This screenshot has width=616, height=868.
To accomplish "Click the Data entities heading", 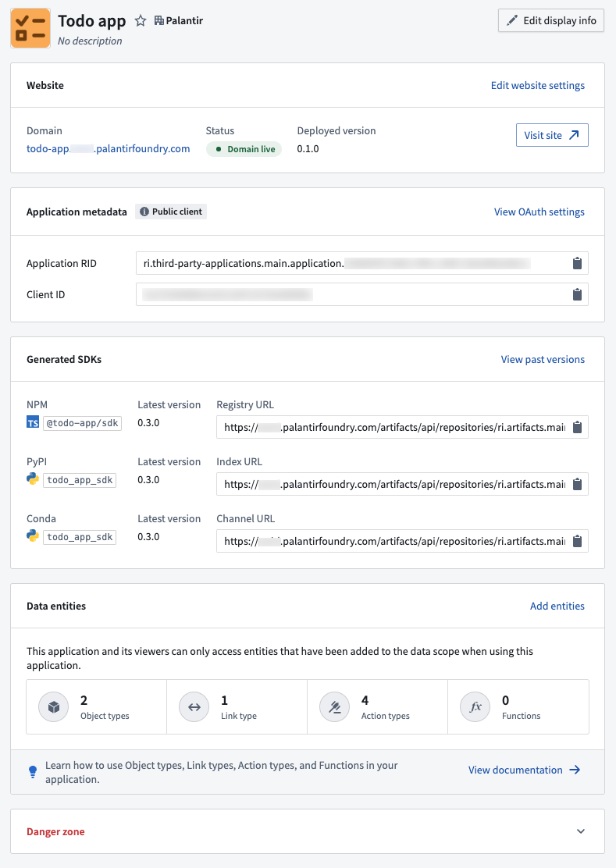I will tap(56, 607).
